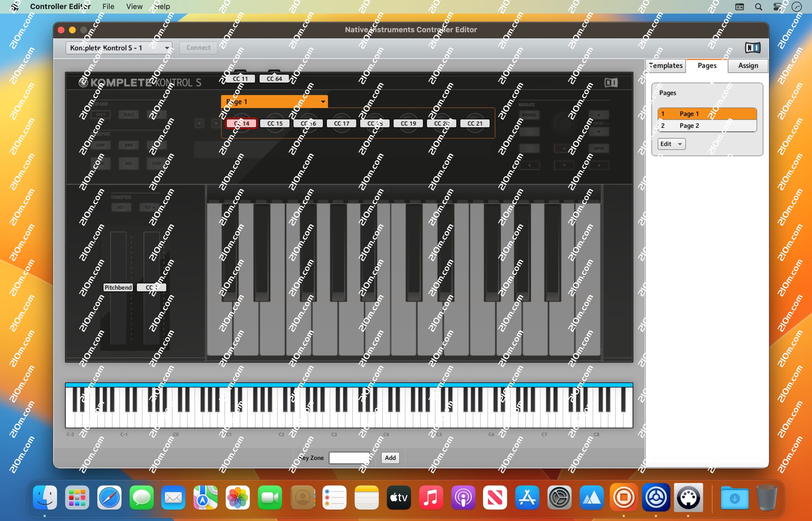This screenshot has height=521, width=812.
Task: Select the CC 11 pedal label
Action: pyautogui.click(x=240, y=79)
